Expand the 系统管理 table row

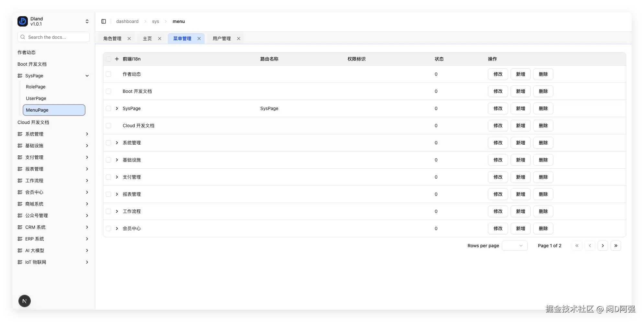click(116, 143)
